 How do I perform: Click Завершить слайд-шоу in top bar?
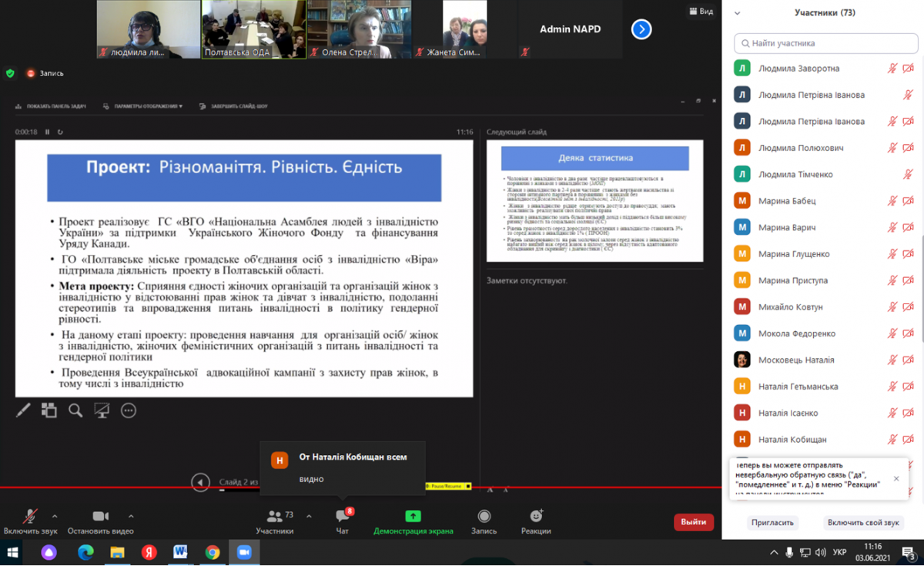click(x=235, y=106)
